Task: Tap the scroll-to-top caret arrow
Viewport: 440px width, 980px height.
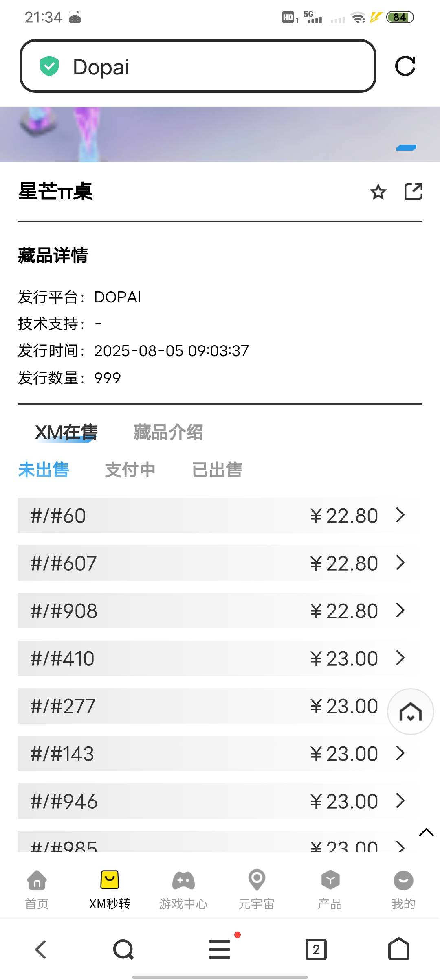Action: 426,832
